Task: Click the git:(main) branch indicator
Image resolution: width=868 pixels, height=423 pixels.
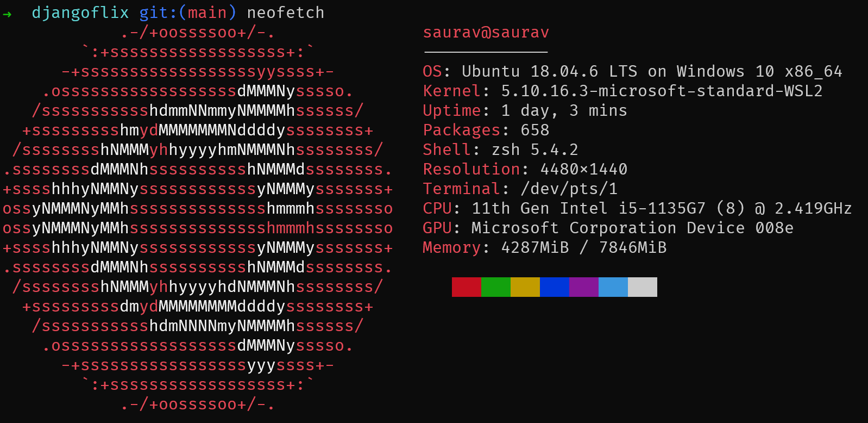Action: coord(188,13)
